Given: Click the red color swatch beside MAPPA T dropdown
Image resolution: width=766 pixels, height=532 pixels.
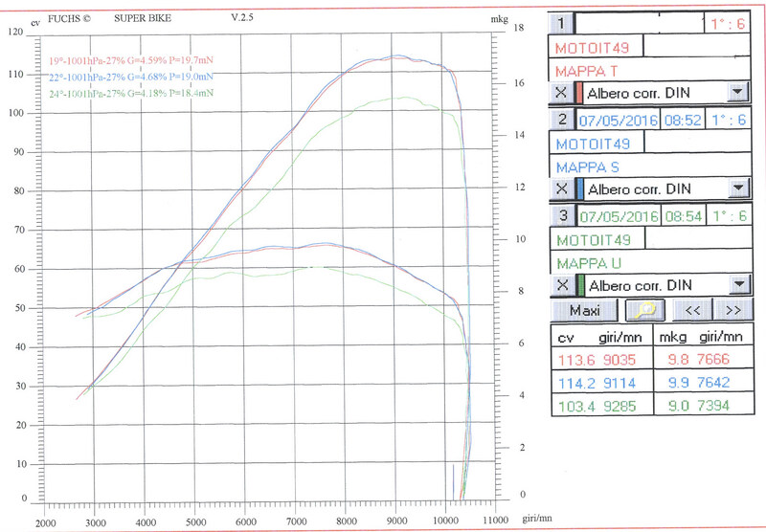Looking at the screenshot, I should pyautogui.click(x=577, y=93).
